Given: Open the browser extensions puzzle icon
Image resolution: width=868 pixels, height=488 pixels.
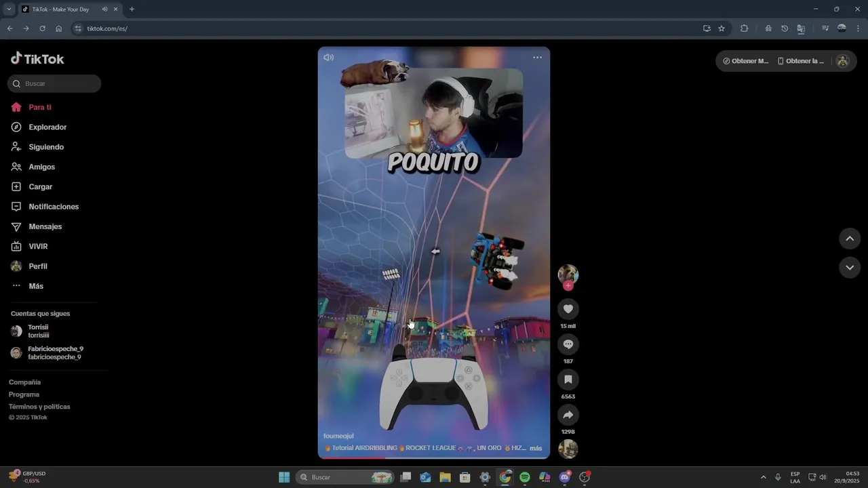Looking at the screenshot, I should [x=744, y=28].
